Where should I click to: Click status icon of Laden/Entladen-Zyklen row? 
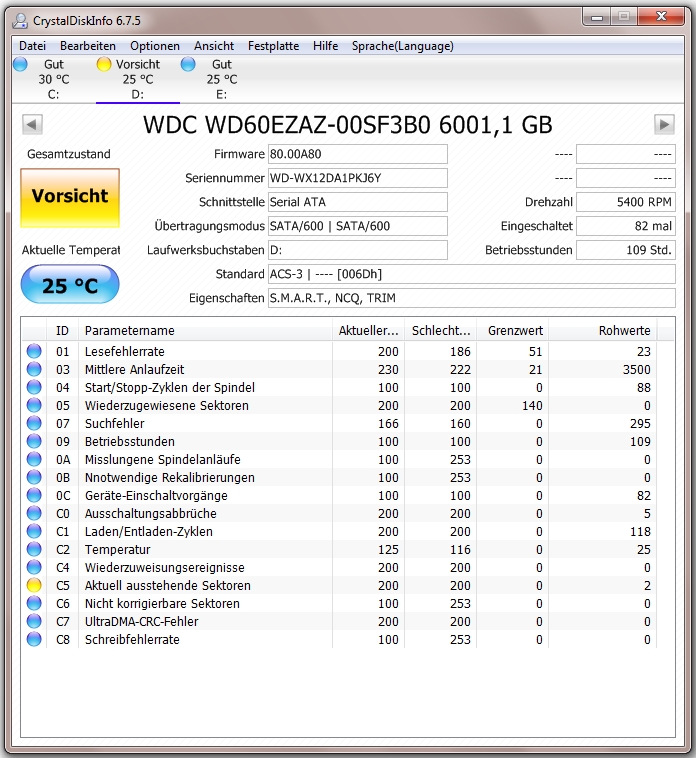[34, 531]
